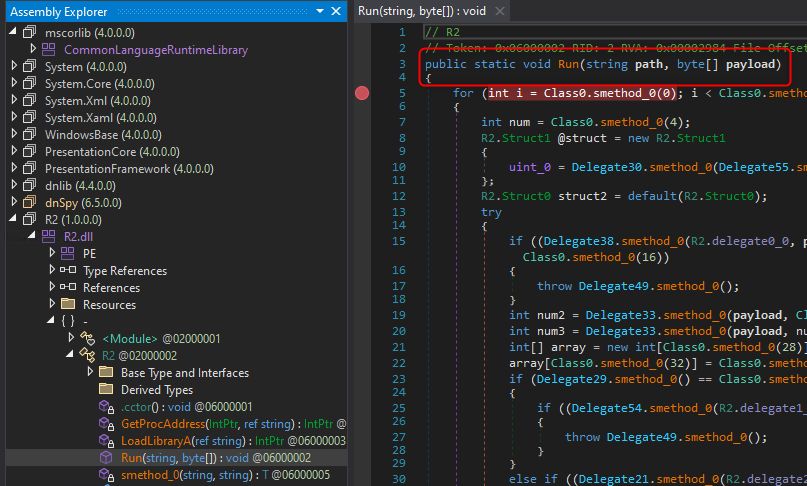
Task: Click the '// R2' comment on line 1
Action: coord(443,32)
